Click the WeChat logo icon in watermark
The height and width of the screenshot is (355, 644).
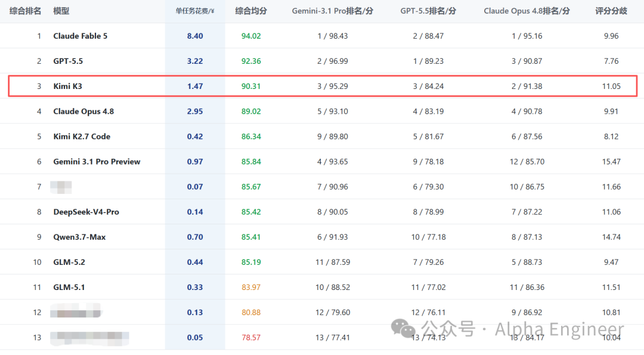[403, 329]
